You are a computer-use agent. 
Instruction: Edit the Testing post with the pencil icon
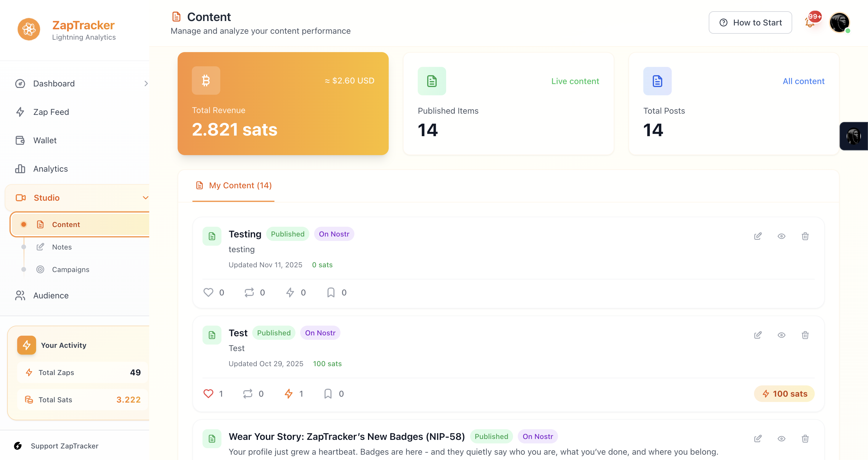(758, 236)
